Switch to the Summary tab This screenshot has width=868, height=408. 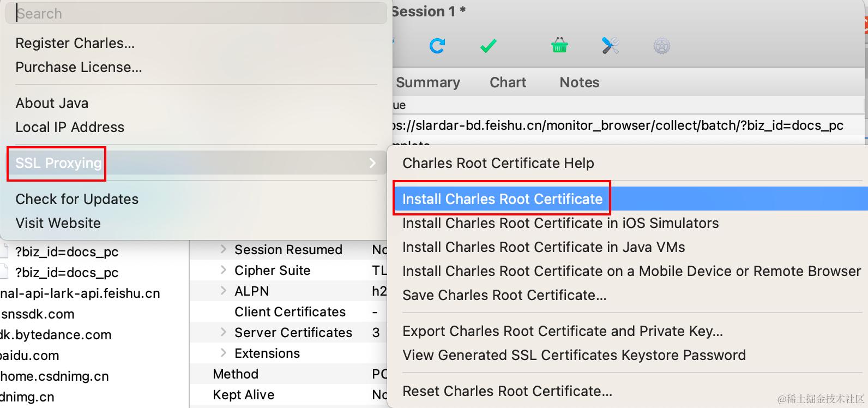(428, 82)
